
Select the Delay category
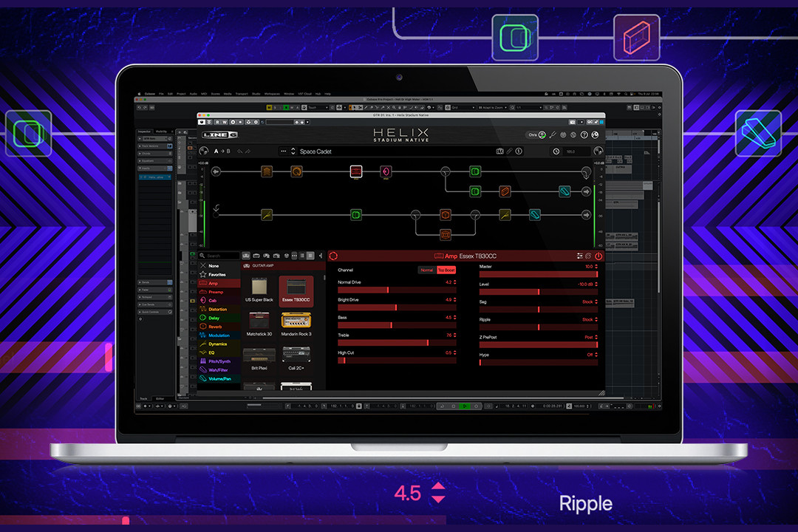pos(219,318)
